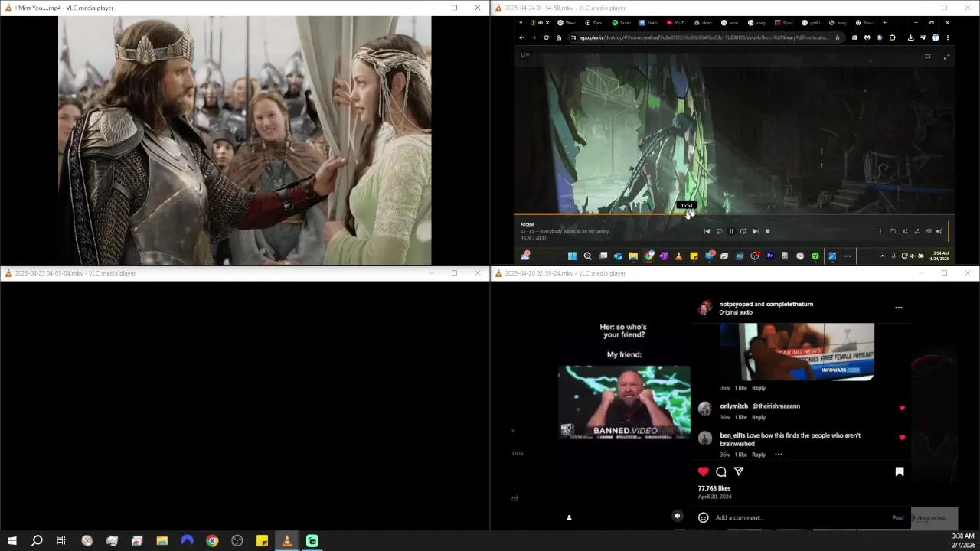980x551 pixels.
Task: Click the Arcane title in Plex player
Action: 528,224
